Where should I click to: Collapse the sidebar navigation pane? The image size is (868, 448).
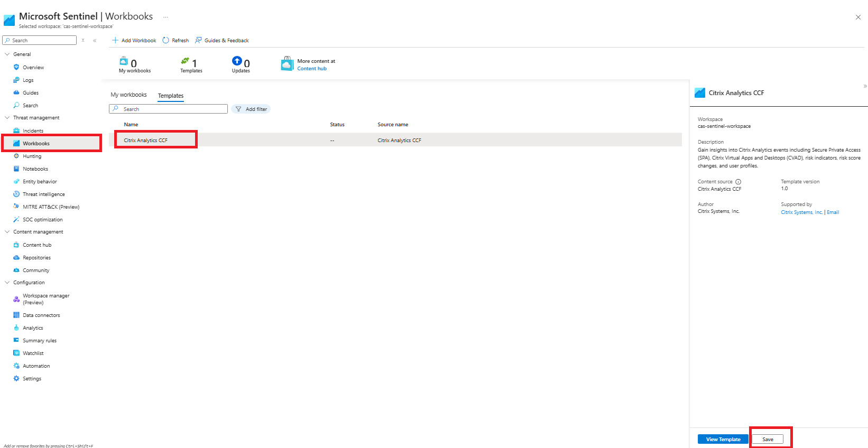[x=95, y=40]
